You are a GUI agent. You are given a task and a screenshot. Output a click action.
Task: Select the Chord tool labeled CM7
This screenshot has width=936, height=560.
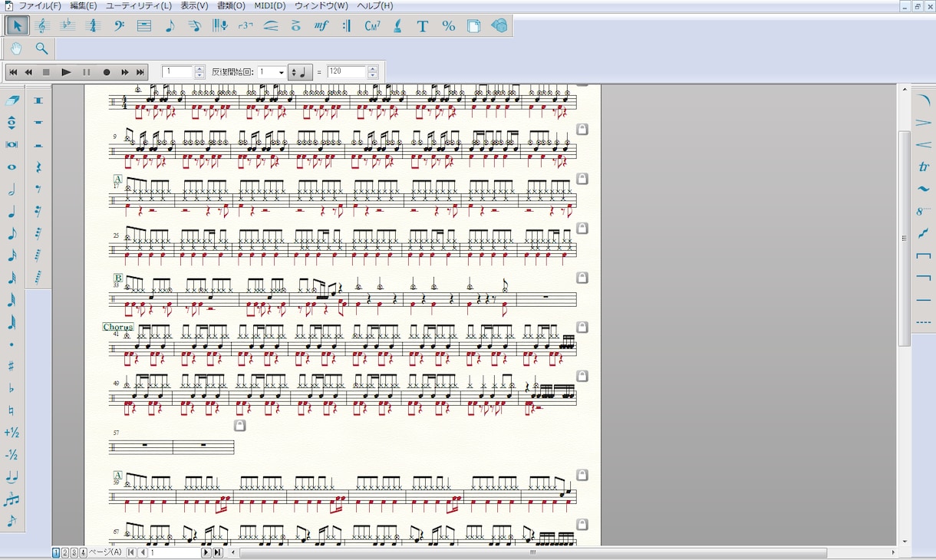(x=372, y=25)
